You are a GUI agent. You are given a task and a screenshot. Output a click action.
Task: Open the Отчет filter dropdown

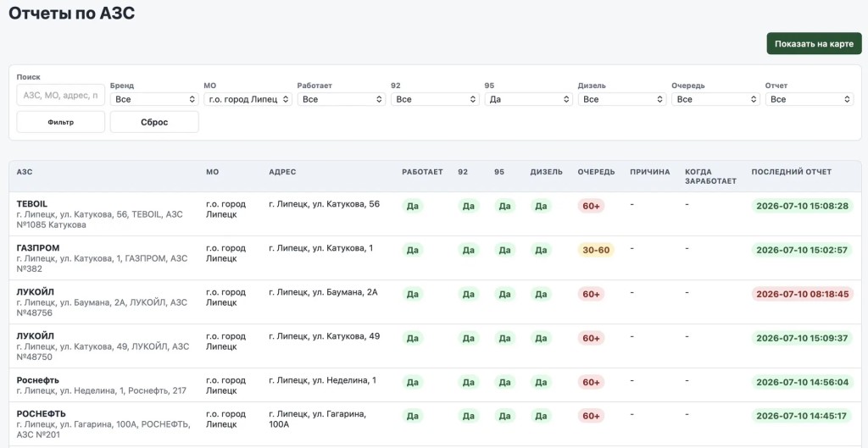(810, 99)
